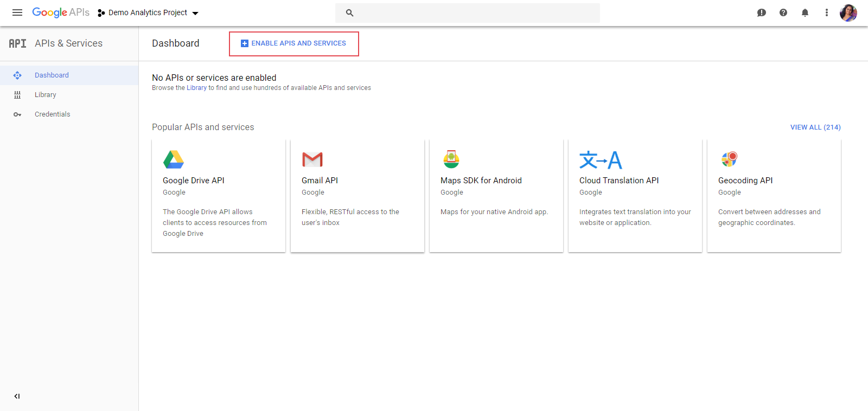Click the search magnifier icon
The image size is (868, 411).
(350, 13)
